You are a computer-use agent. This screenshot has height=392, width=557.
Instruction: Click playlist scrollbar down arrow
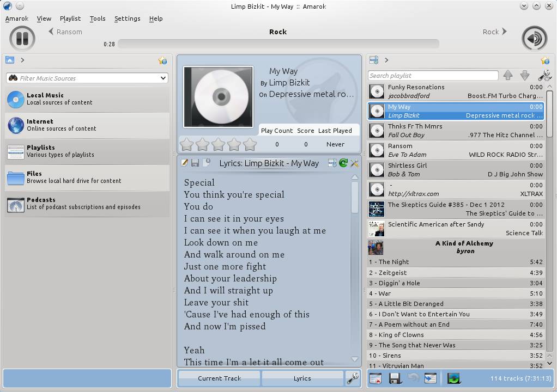549,363
